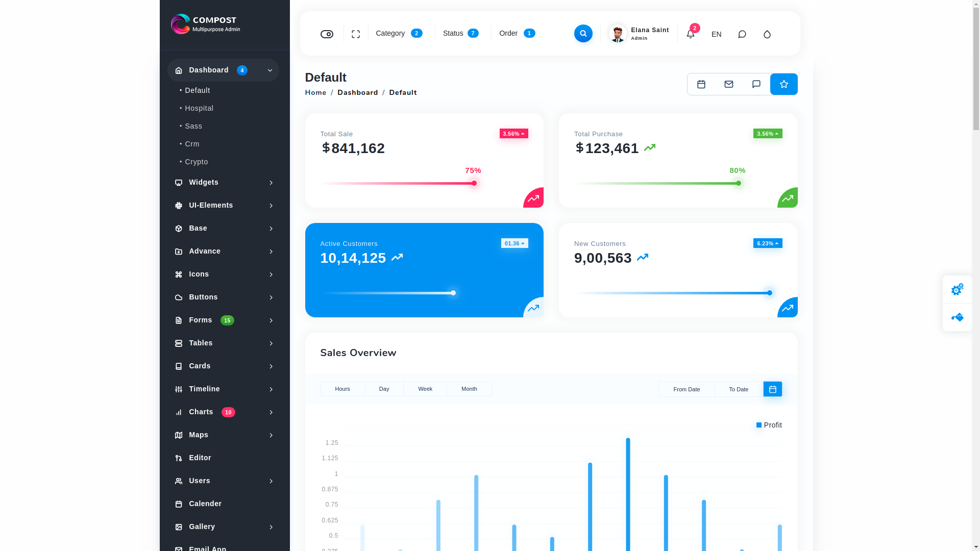Select Hospital under Dashboard
The image size is (980, 551).
[x=199, y=108]
